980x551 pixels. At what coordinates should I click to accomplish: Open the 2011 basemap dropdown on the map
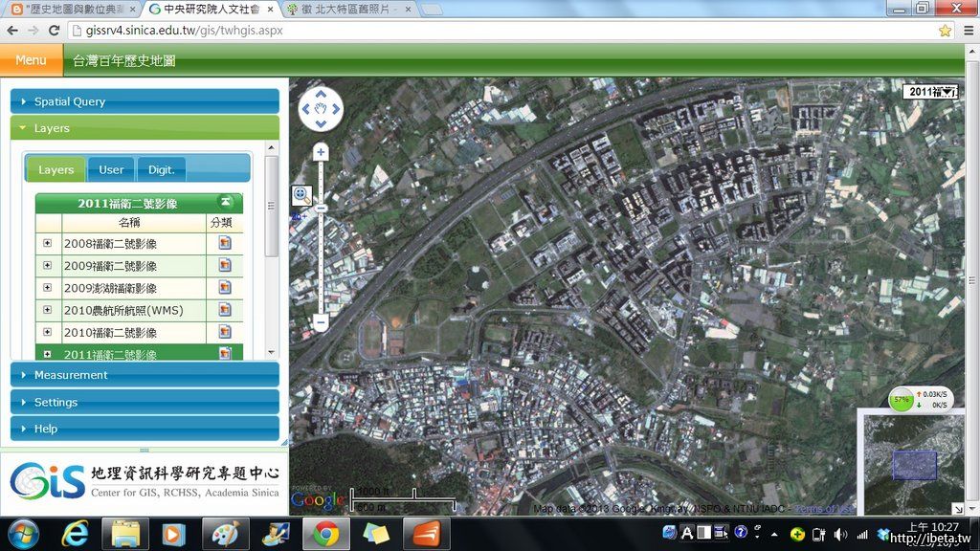tap(931, 92)
